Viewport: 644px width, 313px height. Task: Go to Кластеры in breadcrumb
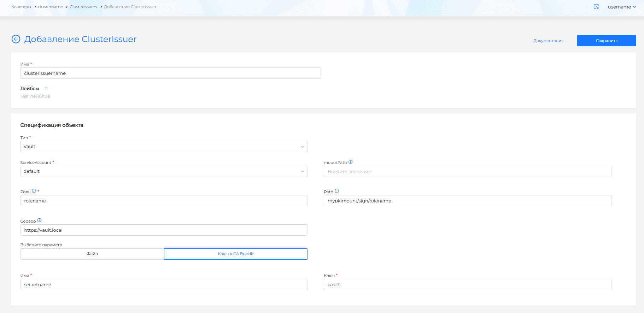[x=21, y=7]
